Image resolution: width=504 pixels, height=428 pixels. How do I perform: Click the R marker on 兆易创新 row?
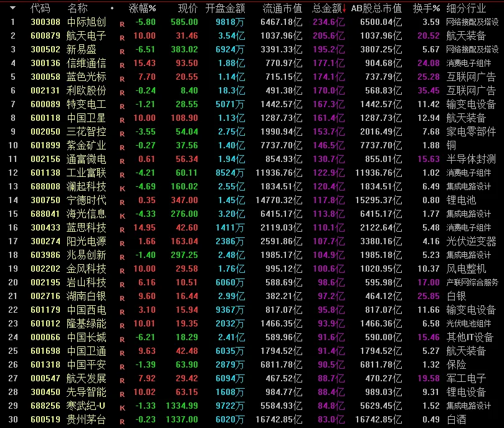click(122, 257)
